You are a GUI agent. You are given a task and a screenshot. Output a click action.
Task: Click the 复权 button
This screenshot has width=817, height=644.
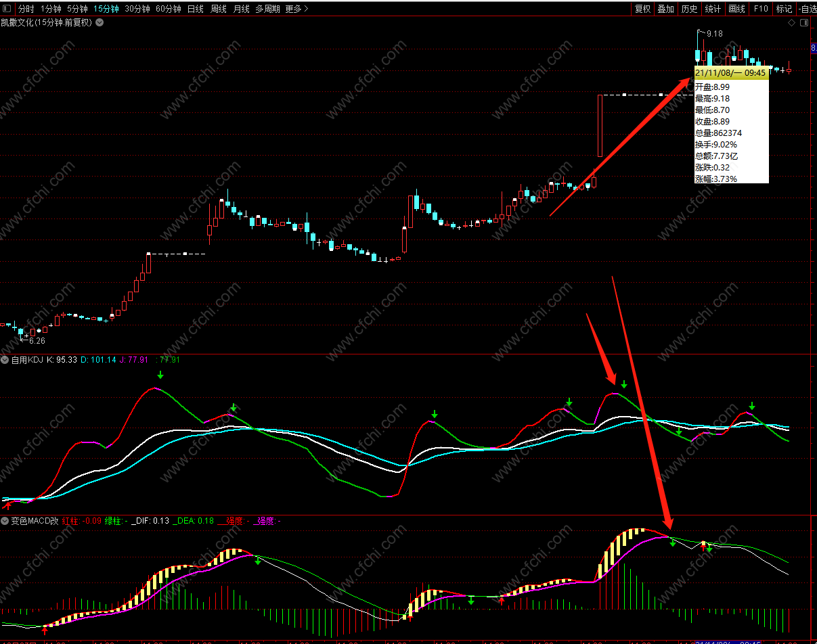[x=642, y=9]
